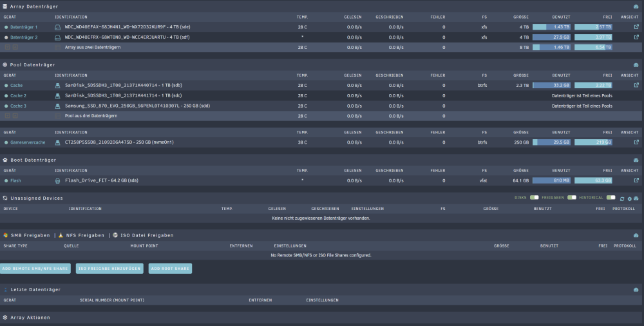The height and width of the screenshot is (326, 644).
Task: Click help icon in Letzte Datenträger header
Action: point(636,290)
